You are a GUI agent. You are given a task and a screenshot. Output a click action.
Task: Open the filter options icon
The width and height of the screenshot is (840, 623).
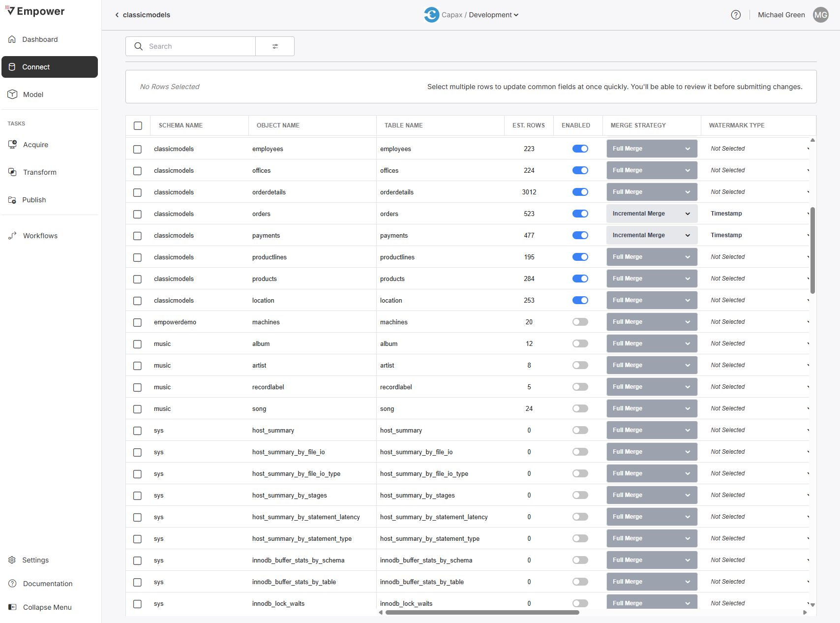pos(275,46)
